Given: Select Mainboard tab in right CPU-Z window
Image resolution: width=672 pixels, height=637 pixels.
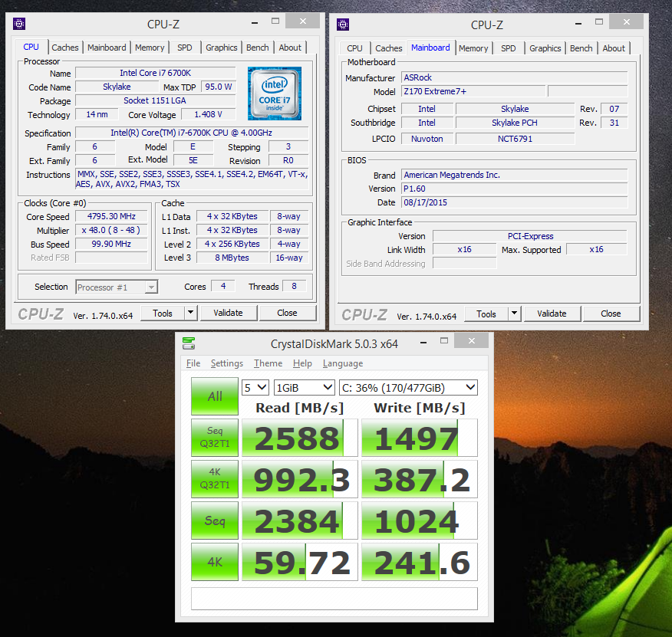Looking at the screenshot, I should click(x=430, y=48).
